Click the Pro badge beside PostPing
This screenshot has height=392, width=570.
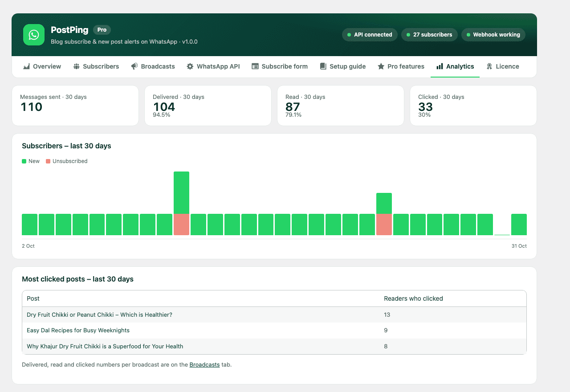coord(102,30)
